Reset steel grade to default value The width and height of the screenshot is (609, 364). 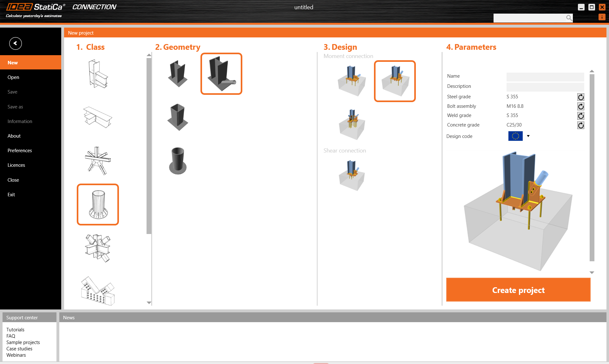pos(580,97)
